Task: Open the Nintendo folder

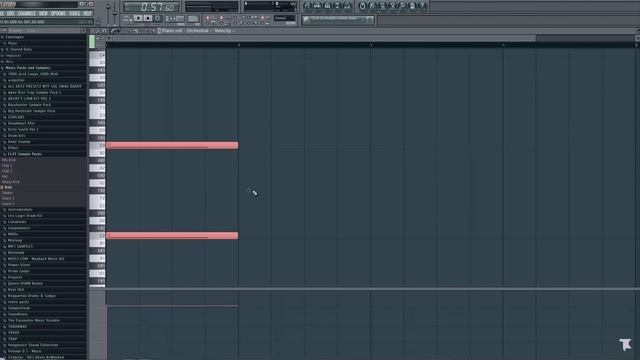Action: coord(16,252)
